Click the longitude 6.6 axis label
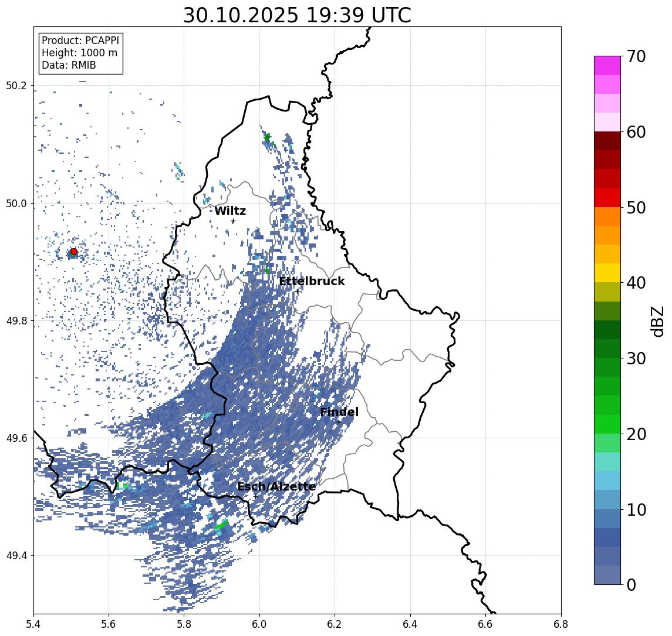 485,624
